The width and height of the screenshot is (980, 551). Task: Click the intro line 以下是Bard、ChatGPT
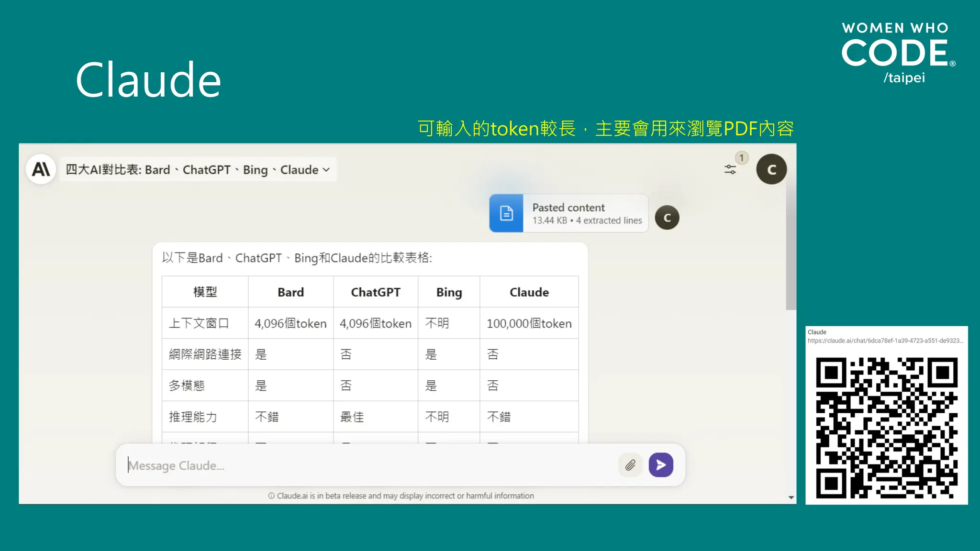pos(297,258)
